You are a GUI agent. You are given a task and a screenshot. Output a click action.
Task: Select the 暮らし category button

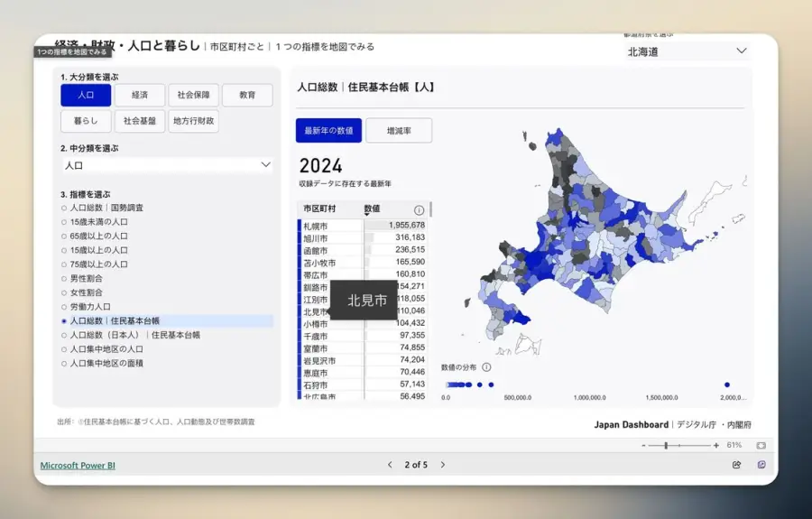click(86, 121)
